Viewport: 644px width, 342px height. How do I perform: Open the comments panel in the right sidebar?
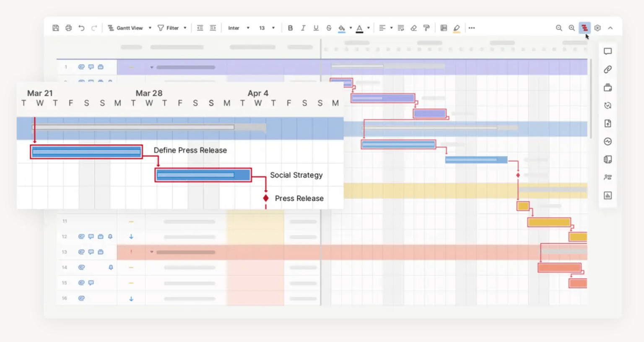point(607,51)
